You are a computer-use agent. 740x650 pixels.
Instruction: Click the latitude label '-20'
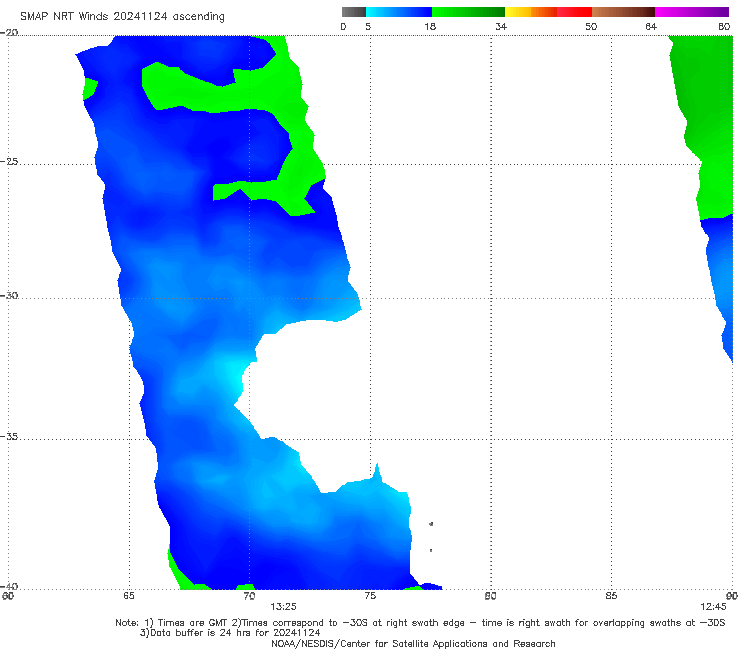(x=9, y=33)
